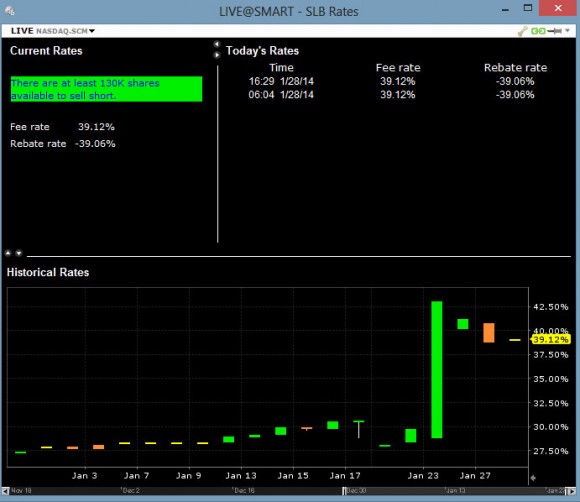Toggle the pin window icon

click(554, 31)
